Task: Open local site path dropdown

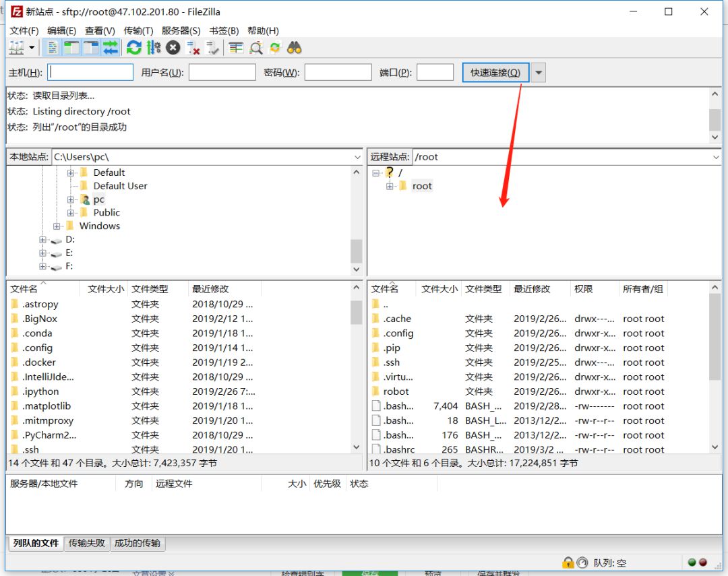Action: click(357, 157)
